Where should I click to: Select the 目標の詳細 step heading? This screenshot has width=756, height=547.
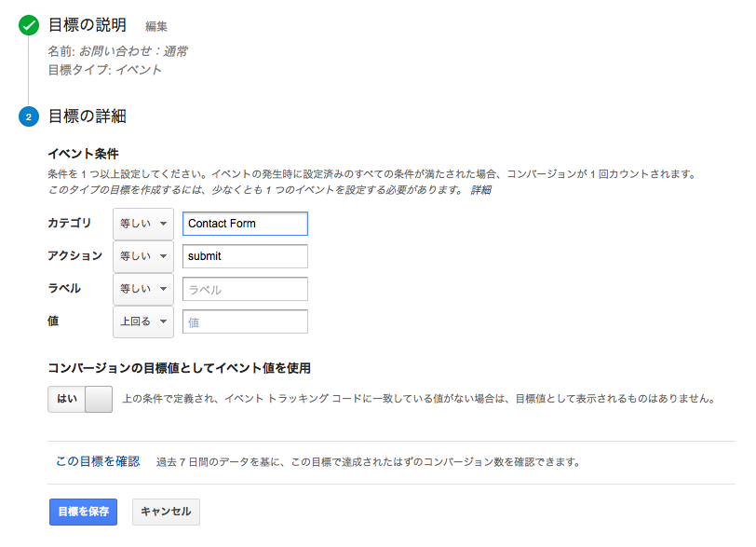[x=87, y=116]
